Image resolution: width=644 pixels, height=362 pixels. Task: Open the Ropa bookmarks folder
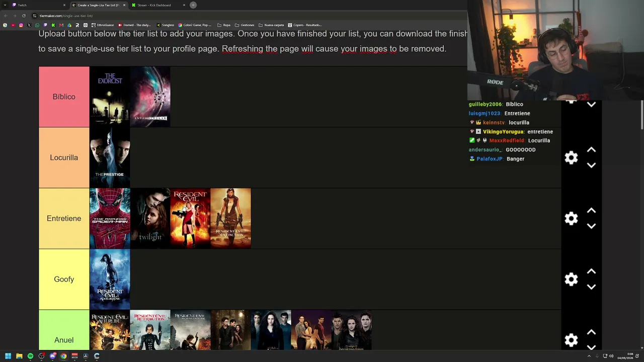[x=224, y=25]
